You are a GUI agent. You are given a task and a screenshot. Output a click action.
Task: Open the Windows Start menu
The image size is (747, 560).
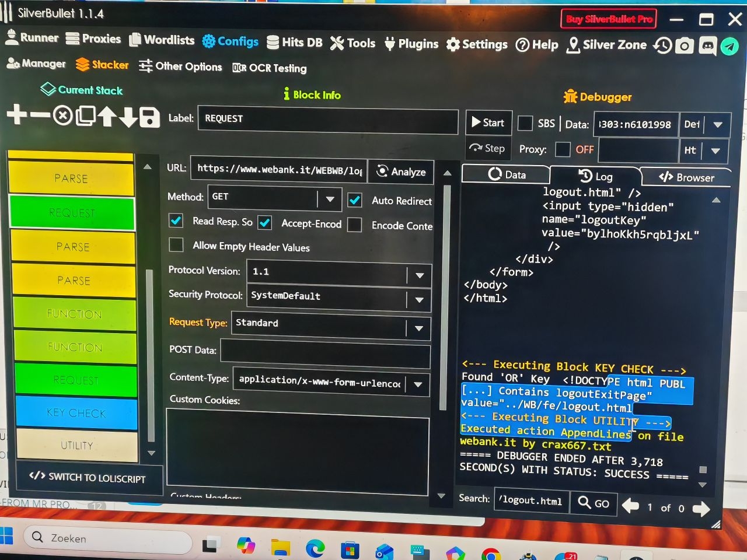point(6,535)
